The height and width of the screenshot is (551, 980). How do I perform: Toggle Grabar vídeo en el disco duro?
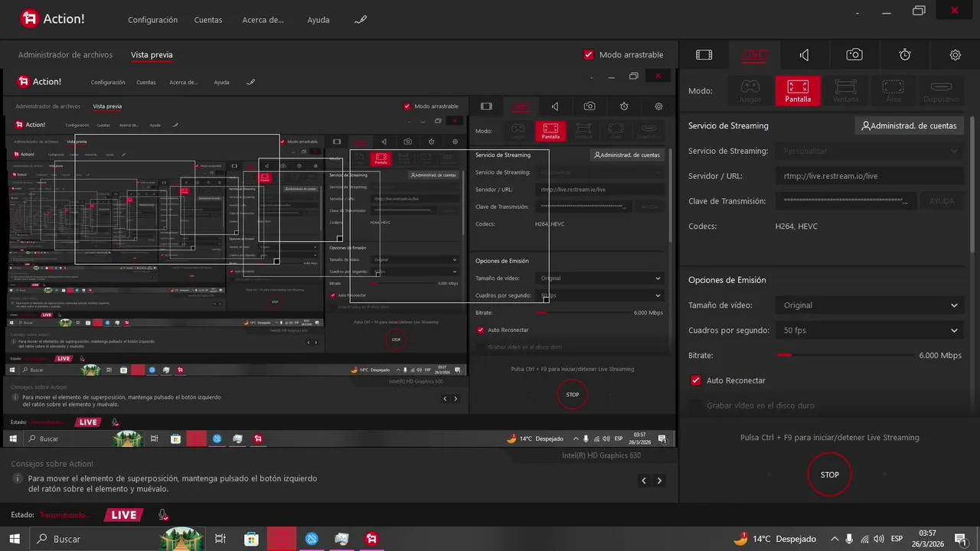coord(696,406)
